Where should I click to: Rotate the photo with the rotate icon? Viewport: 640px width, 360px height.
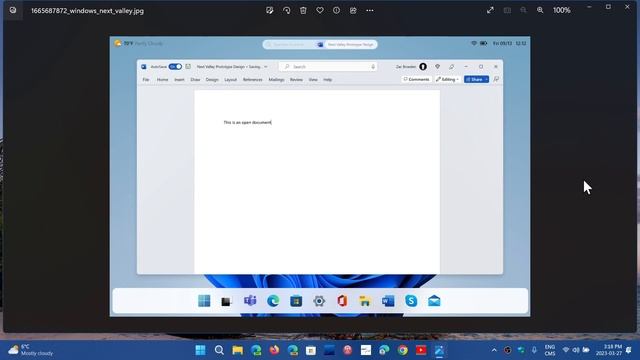coord(287,11)
